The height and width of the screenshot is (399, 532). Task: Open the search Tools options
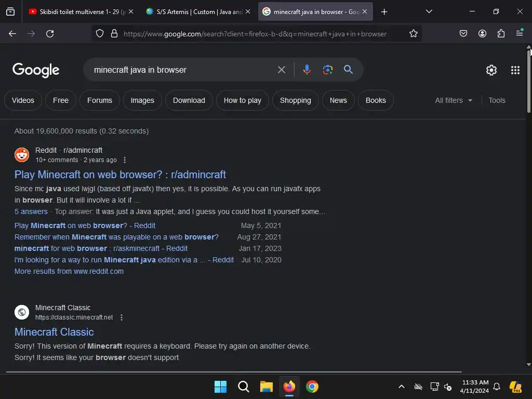(497, 100)
